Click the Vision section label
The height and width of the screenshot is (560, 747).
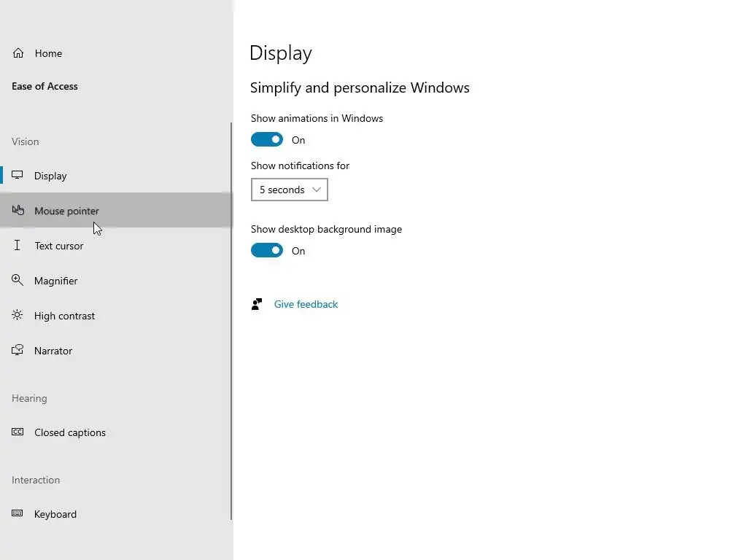(26, 141)
